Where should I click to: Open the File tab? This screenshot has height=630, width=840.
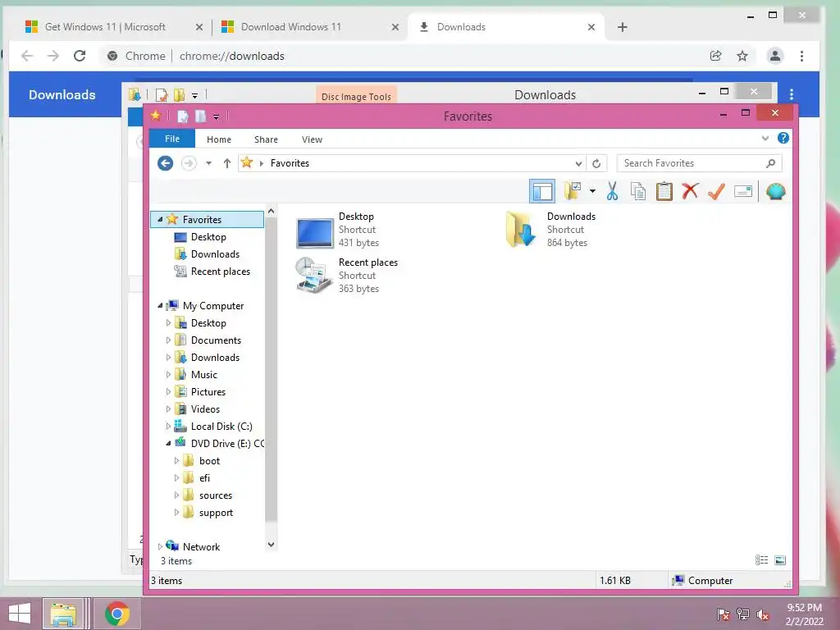[172, 139]
